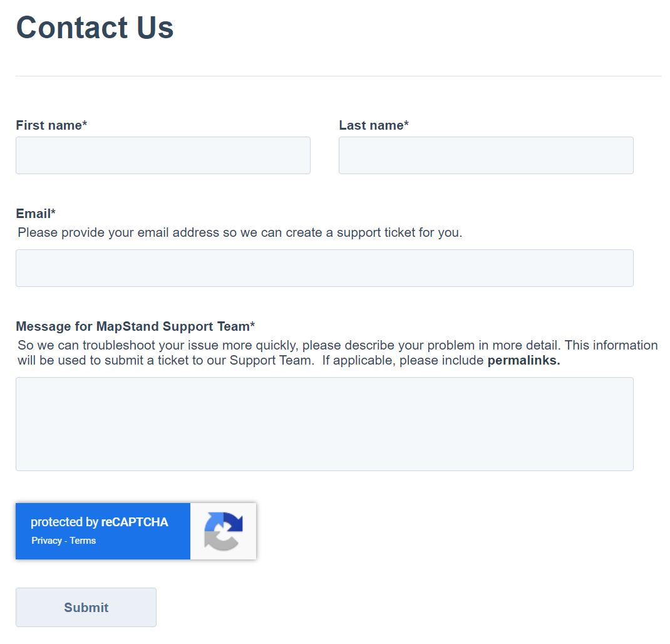Open the reCAPTCHA Privacy link

tap(46, 541)
